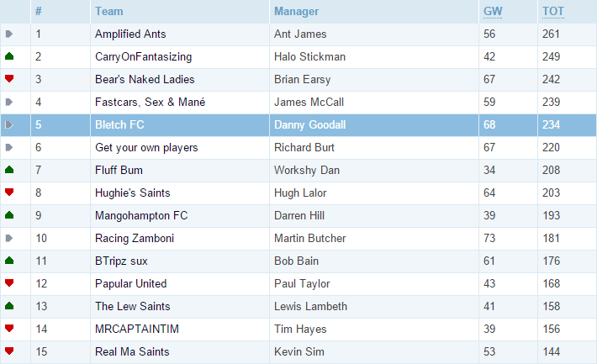
Task: Open the MRCAPTAINTIM team link
Action: coord(137,329)
